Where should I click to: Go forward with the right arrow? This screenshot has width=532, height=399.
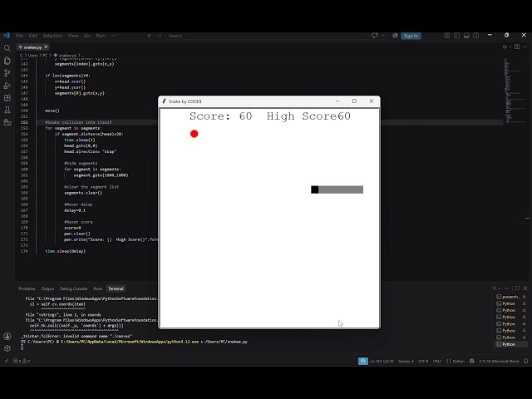pos(160,35)
